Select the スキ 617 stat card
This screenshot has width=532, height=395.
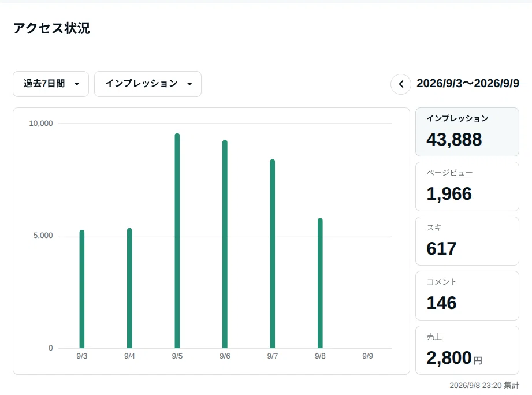pos(467,241)
